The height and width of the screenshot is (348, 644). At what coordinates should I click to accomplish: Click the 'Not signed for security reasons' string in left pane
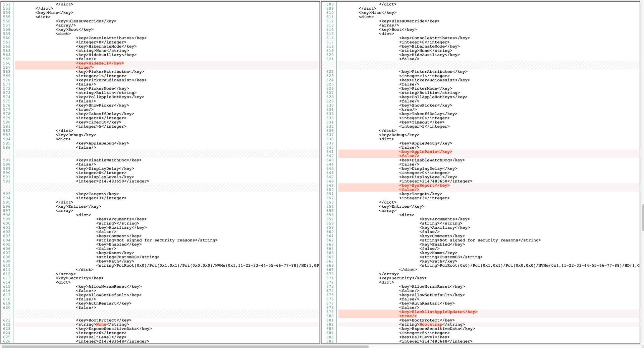tap(157, 240)
